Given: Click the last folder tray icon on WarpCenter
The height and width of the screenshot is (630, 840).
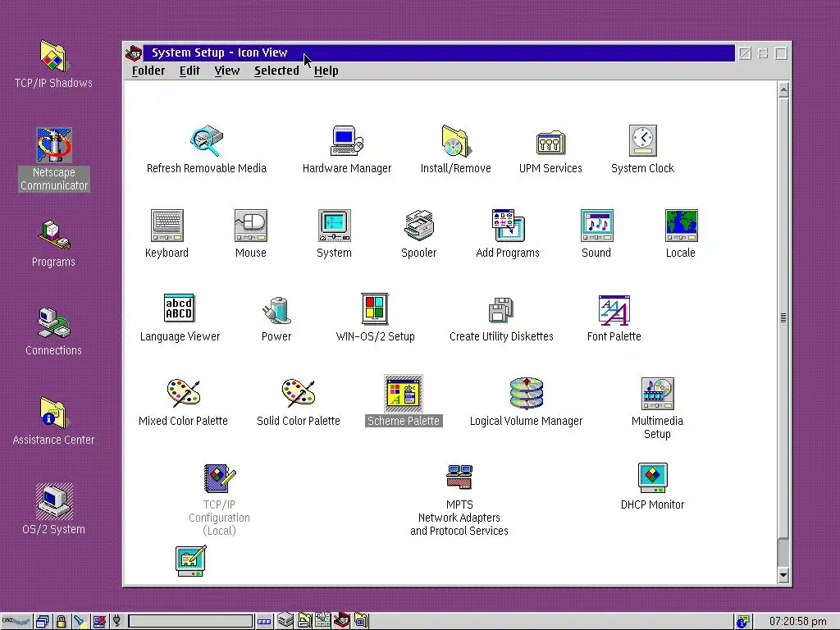Looking at the screenshot, I should (x=361, y=621).
